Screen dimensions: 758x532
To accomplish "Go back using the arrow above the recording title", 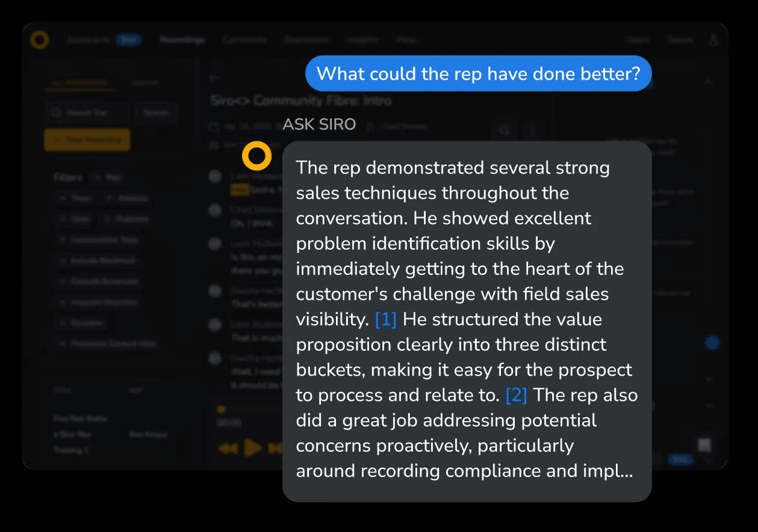I will 215,78.
